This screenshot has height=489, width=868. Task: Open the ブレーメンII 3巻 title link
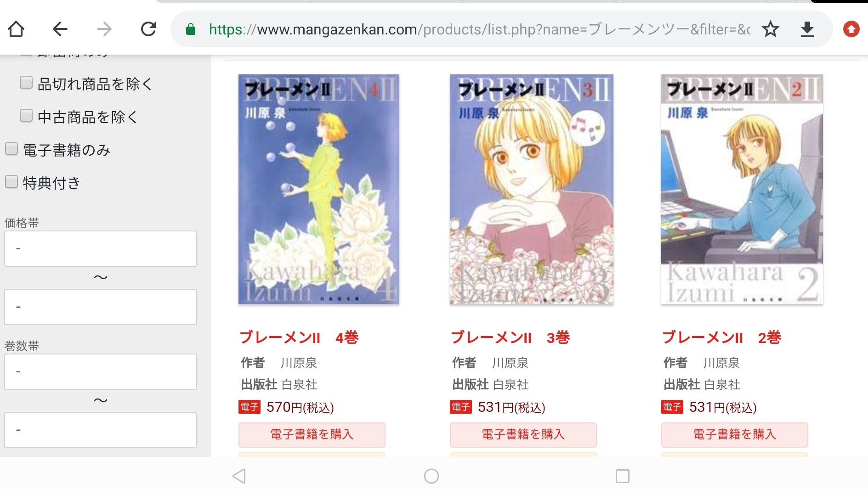(x=510, y=337)
